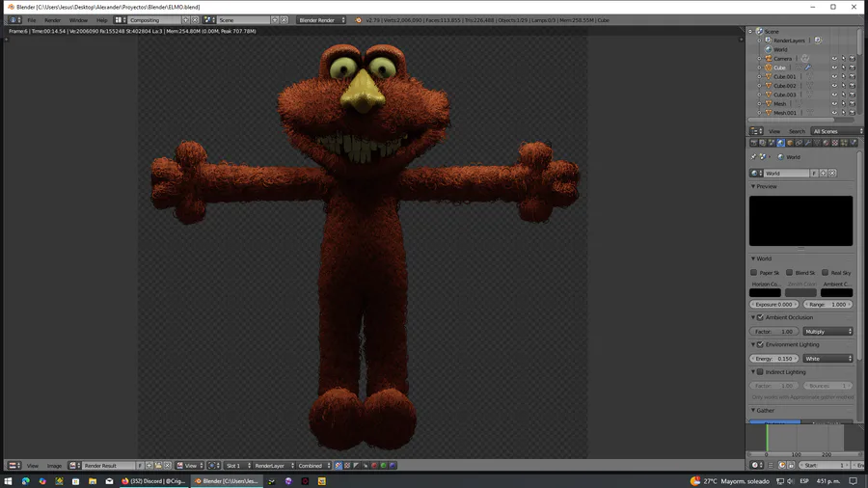Click the modifier wrench icon on Cube row

[x=807, y=68]
